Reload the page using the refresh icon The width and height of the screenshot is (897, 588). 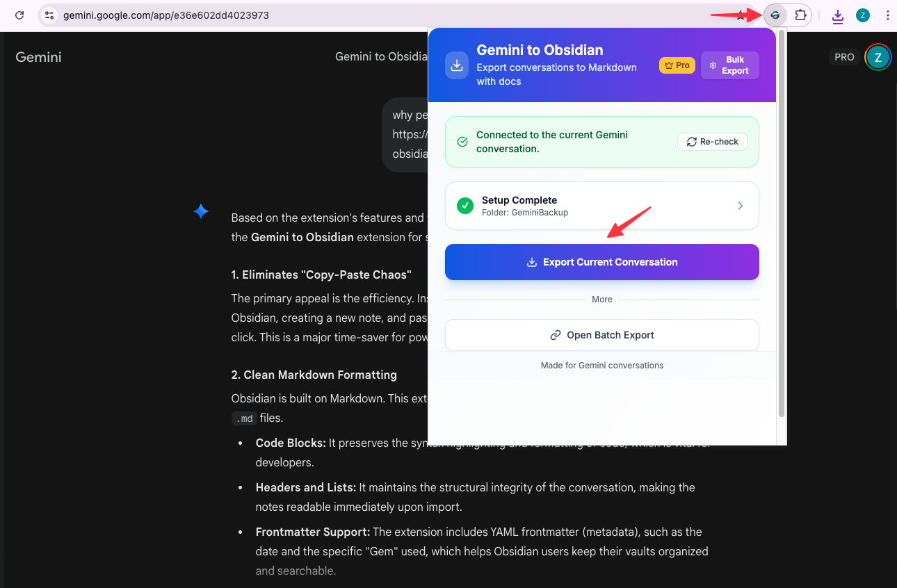19,15
